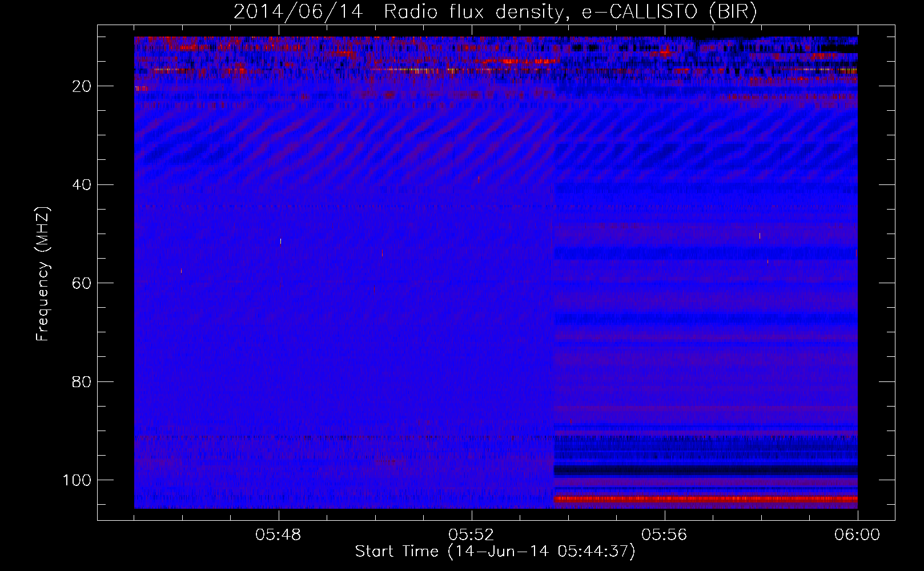Click the frequency tick label 20
The height and width of the screenshot is (571, 924).
(x=82, y=86)
